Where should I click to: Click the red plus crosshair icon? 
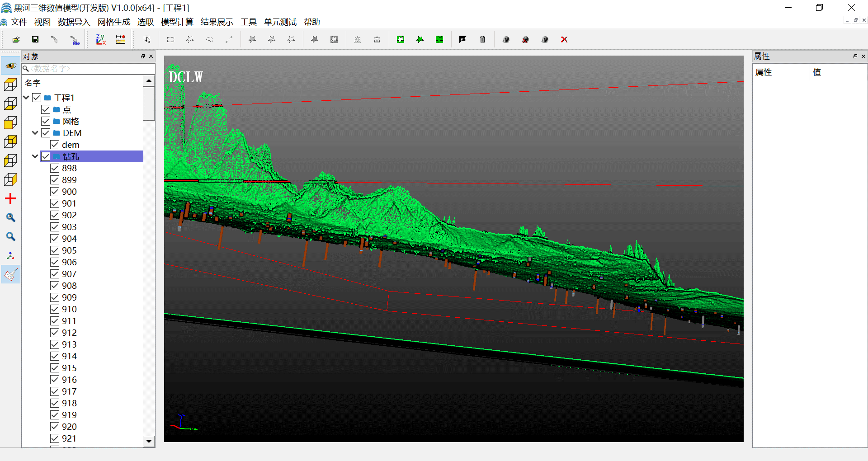tap(10, 198)
